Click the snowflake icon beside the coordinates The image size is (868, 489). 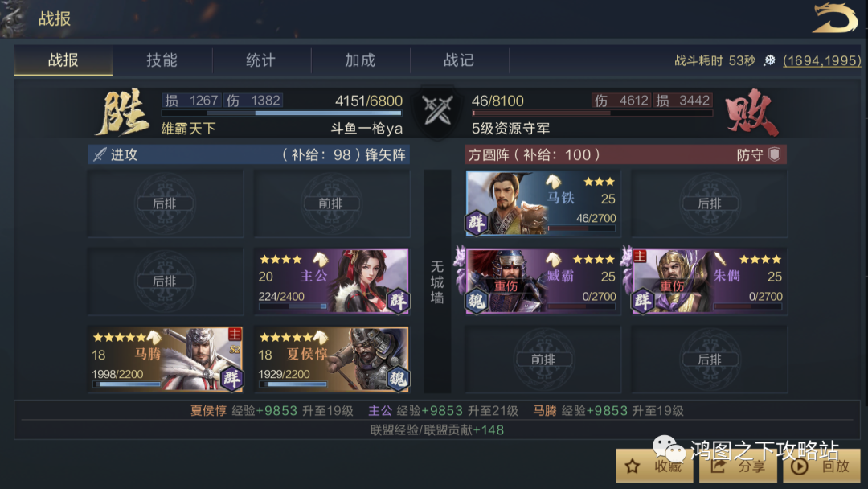769,60
